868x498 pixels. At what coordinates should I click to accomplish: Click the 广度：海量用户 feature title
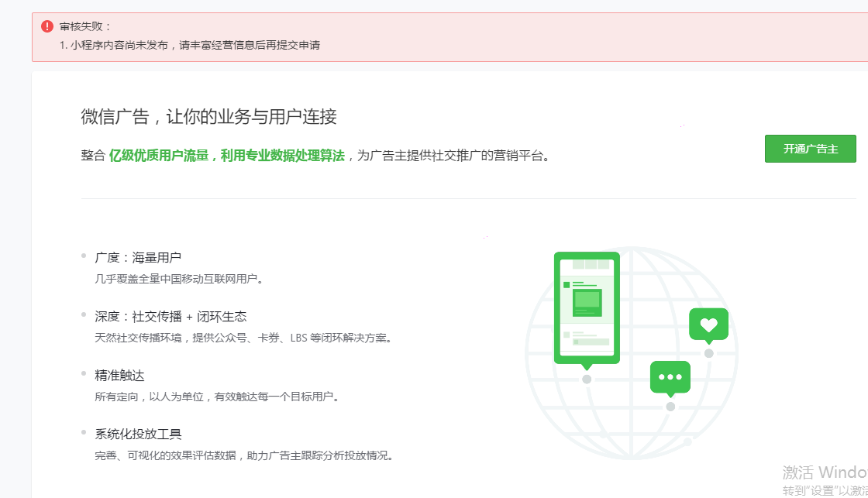pyautogui.click(x=138, y=257)
